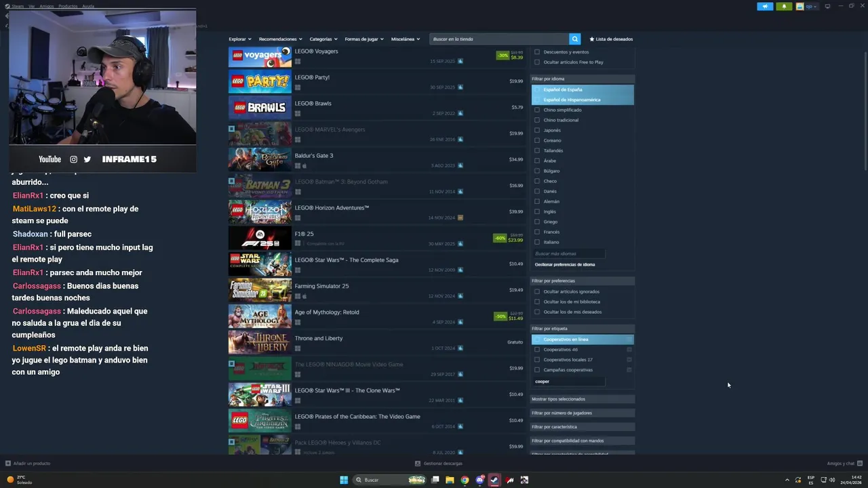Open the Steam notifications bell icon

pos(784,6)
